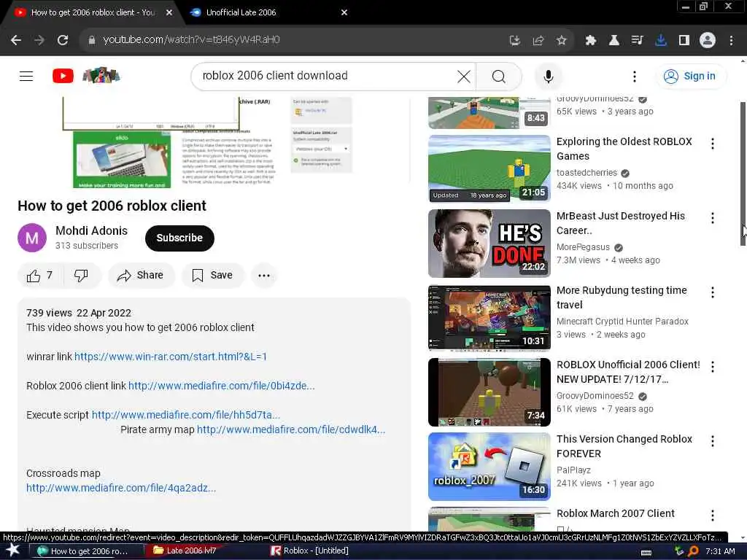747x560 pixels.
Task: Open options for MrBeast Just Destroyed His Career
Action: click(x=712, y=217)
